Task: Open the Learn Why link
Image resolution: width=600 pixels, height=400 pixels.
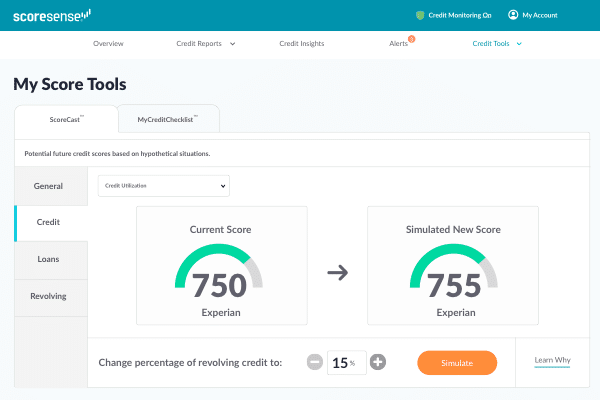Action: [551, 360]
